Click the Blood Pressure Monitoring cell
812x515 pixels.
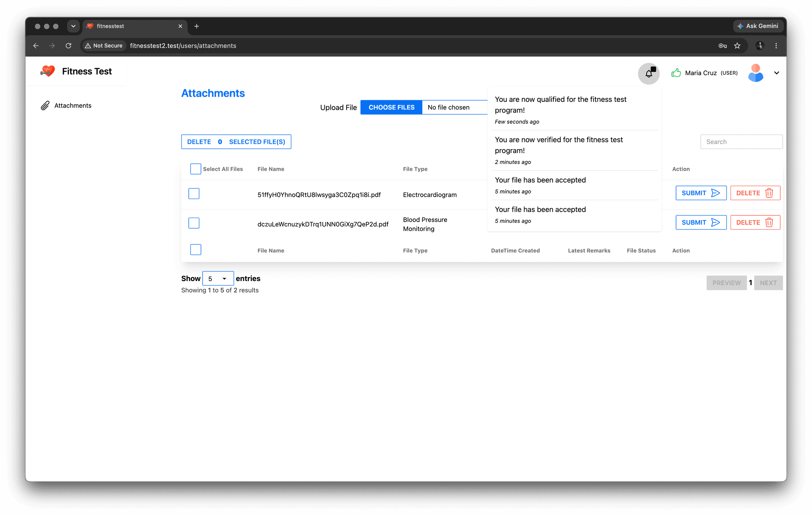coord(425,224)
